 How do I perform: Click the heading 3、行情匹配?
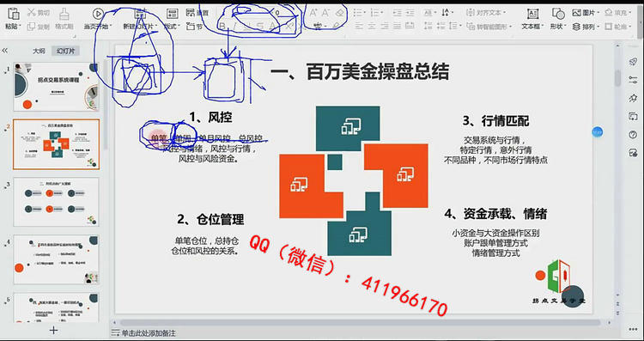point(495,121)
